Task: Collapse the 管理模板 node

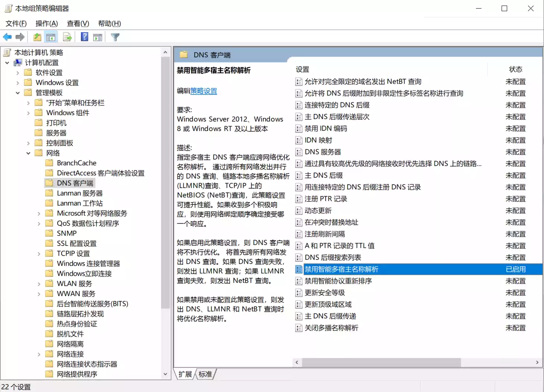Action: [17, 93]
